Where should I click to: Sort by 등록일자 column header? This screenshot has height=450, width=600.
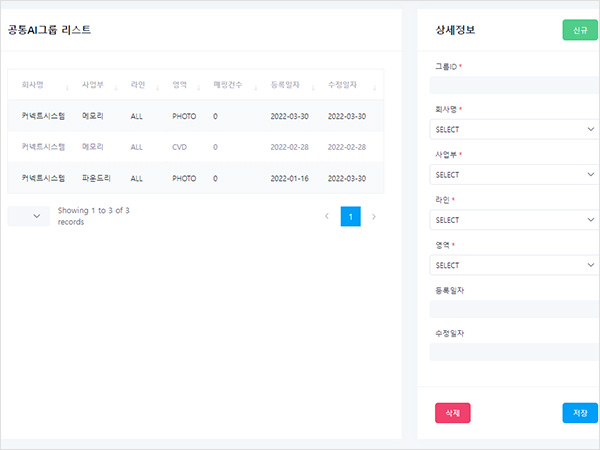[x=289, y=85]
